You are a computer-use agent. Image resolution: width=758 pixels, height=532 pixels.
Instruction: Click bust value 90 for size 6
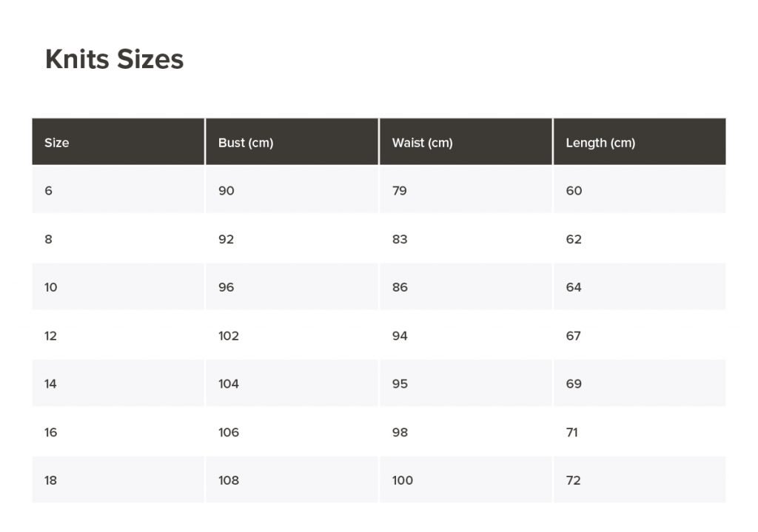point(227,190)
